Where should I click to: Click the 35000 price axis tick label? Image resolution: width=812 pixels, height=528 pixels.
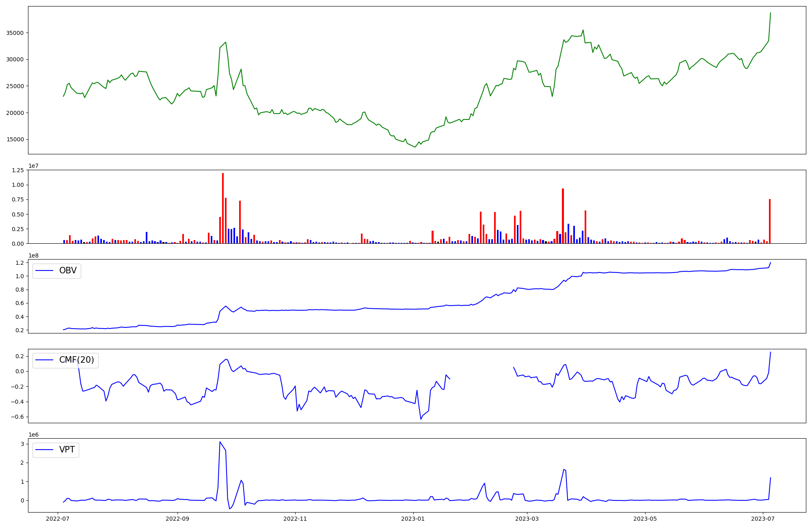(15, 33)
